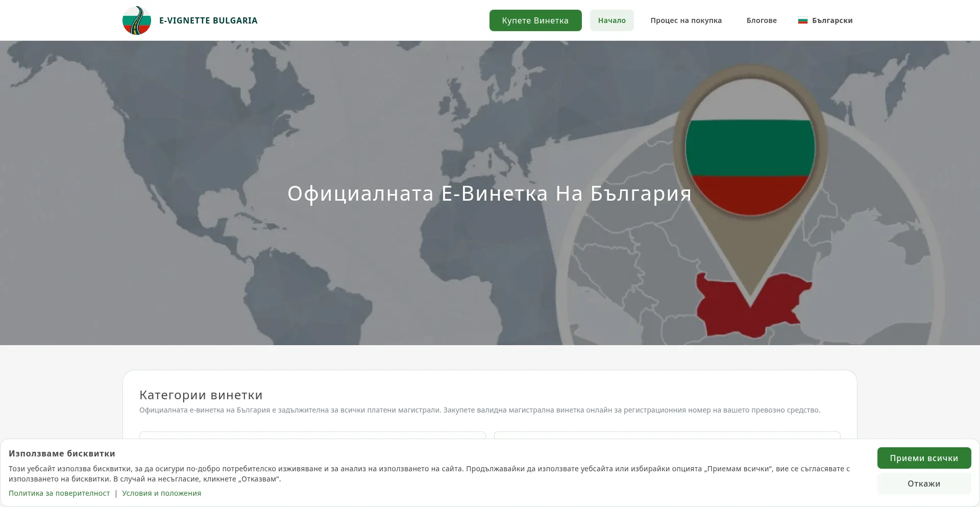Select the Bulgaria map pin graphic
980x507 pixels.
[750, 168]
